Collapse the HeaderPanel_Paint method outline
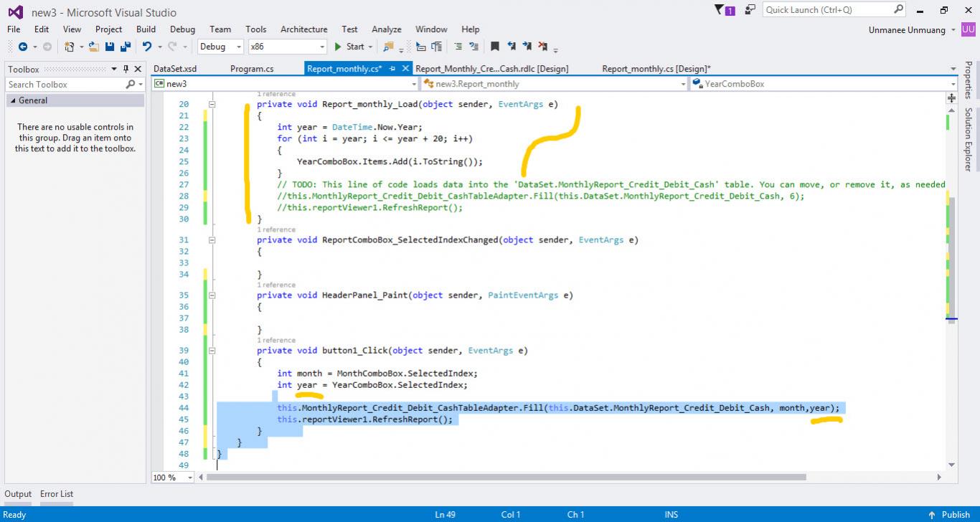Image resolution: width=980 pixels, height=522 pixels. (x=212, y=295)
